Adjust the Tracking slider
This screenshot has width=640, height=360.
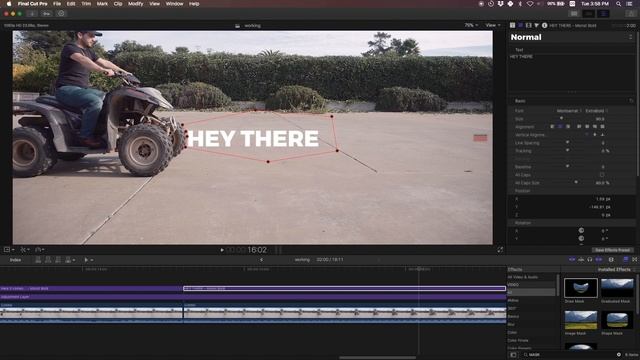click(567, 151)
